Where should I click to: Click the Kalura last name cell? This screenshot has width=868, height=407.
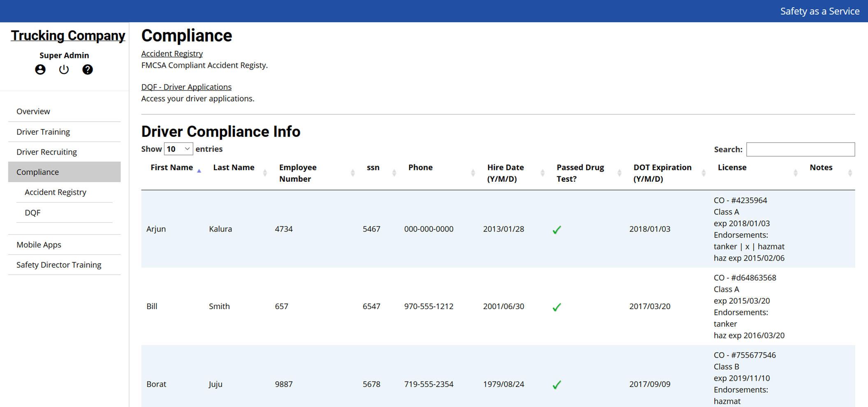(220, 229)
